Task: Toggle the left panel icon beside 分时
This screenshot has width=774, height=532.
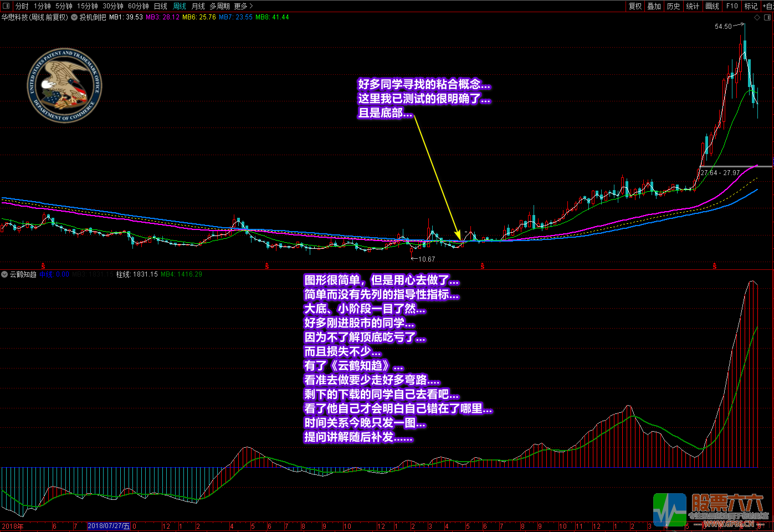Action: pos(6,6)
